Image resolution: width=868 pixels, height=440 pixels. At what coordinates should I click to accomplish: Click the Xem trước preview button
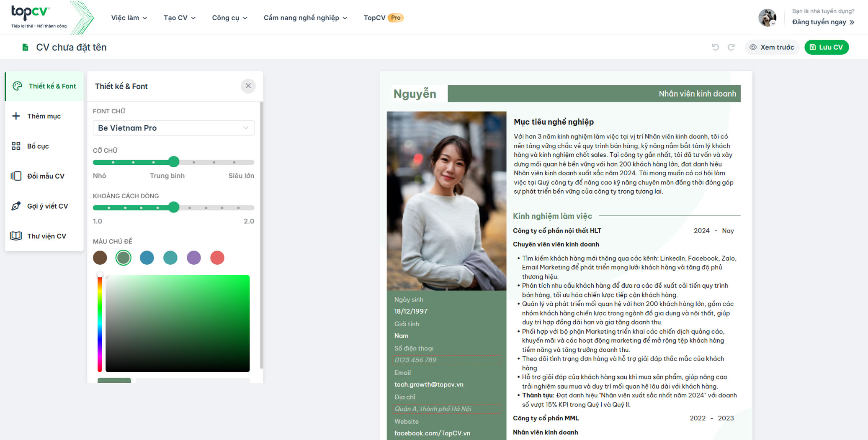[772, 47]
